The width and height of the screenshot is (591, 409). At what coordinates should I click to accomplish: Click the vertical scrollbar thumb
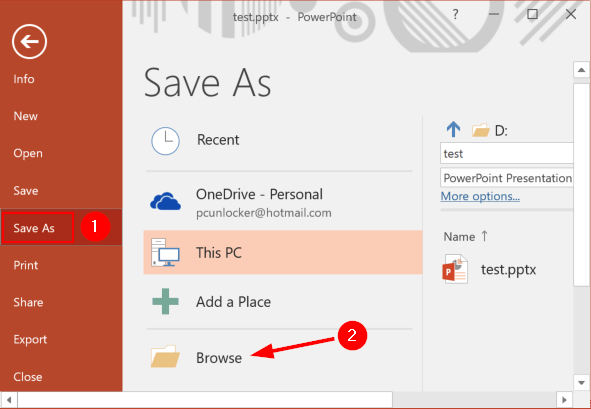coord(581,185)
